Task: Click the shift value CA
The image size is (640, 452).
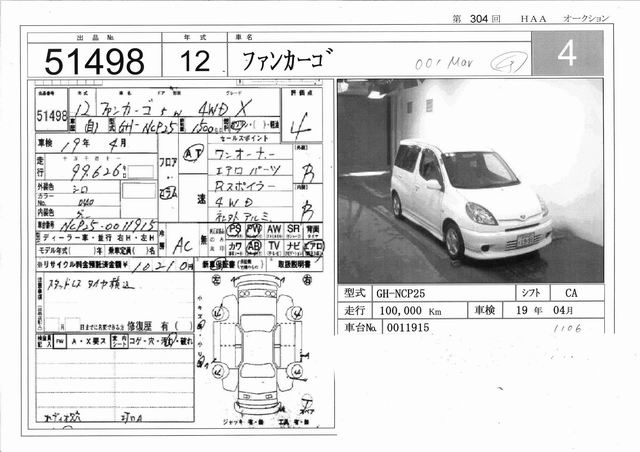Action: (571, 293)
